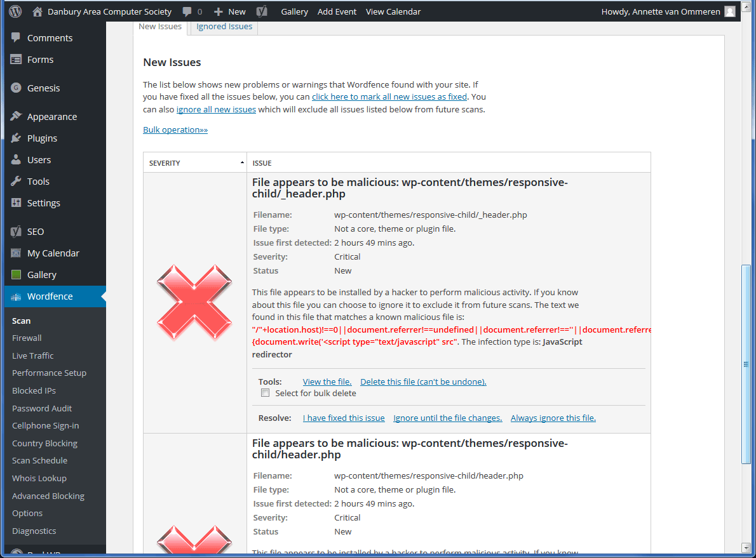Image resolution: width=756 pixels, height=558 pixels.
Task: Click the 'ignore all new issues' link
Action: (x=216, y=109)
